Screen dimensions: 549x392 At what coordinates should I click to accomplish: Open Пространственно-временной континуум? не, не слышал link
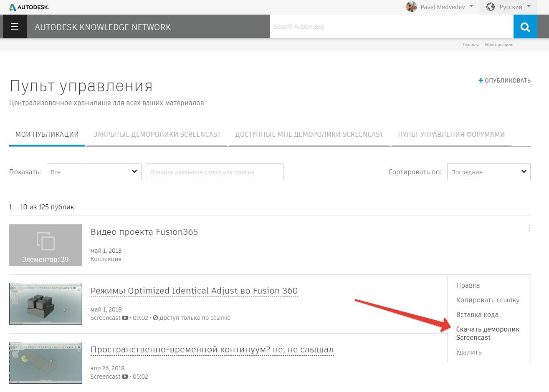pos(212,350)
